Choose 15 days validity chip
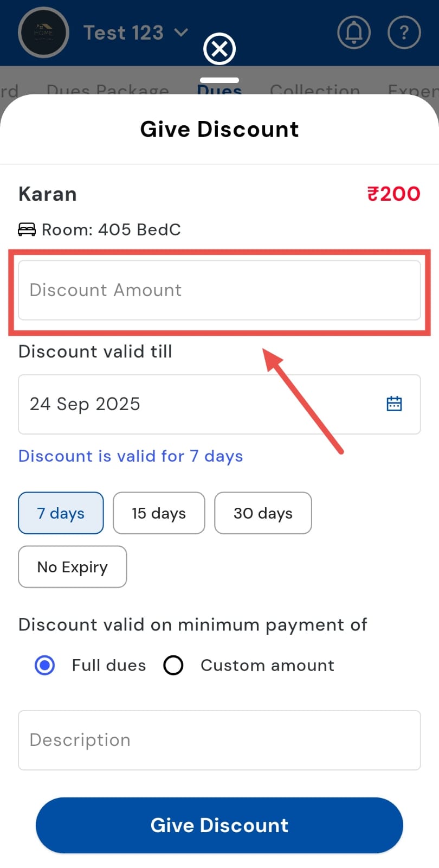439x868 pixels. pos(159,513)
